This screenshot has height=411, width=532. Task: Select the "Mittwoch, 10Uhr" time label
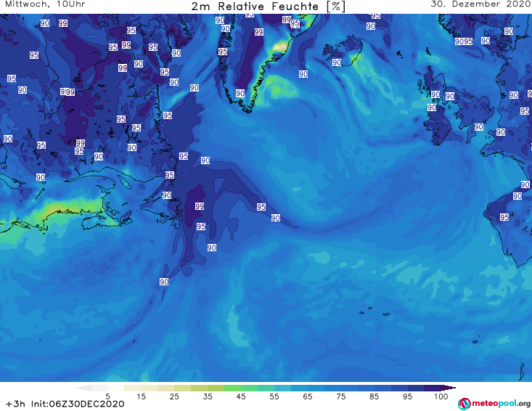(x=45, y=4)
